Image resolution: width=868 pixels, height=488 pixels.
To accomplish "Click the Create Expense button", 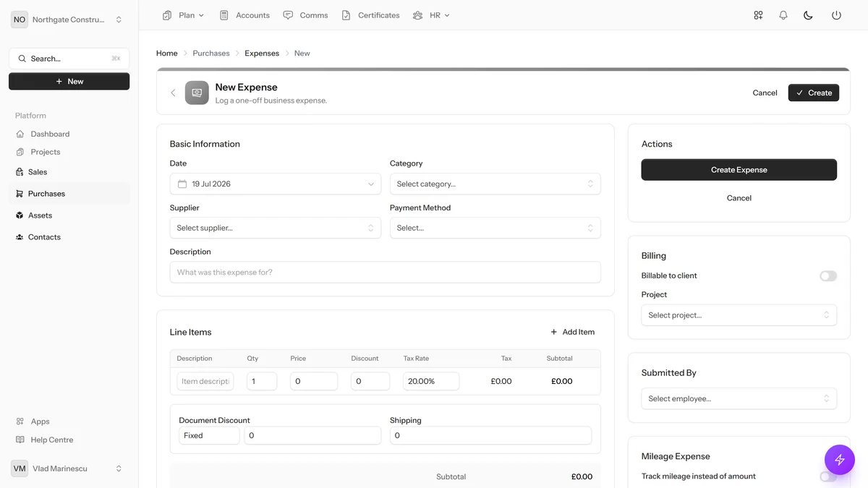I will 739,170.
